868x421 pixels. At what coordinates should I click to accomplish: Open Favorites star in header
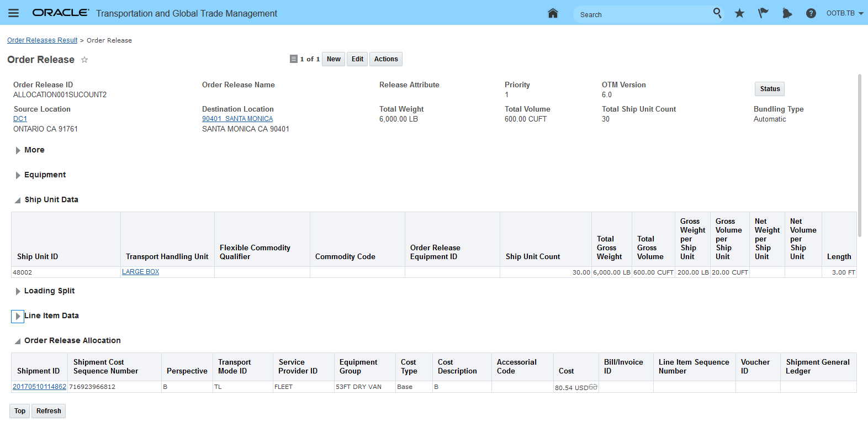point(739,13)
